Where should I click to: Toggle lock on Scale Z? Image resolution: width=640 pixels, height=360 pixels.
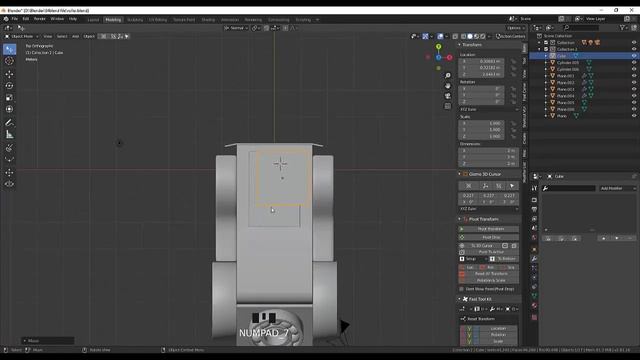[513, 136]
